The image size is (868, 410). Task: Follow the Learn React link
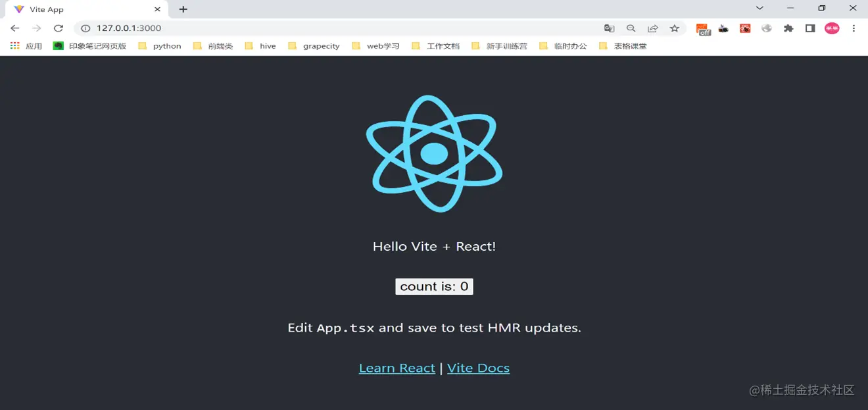(397, 368)
